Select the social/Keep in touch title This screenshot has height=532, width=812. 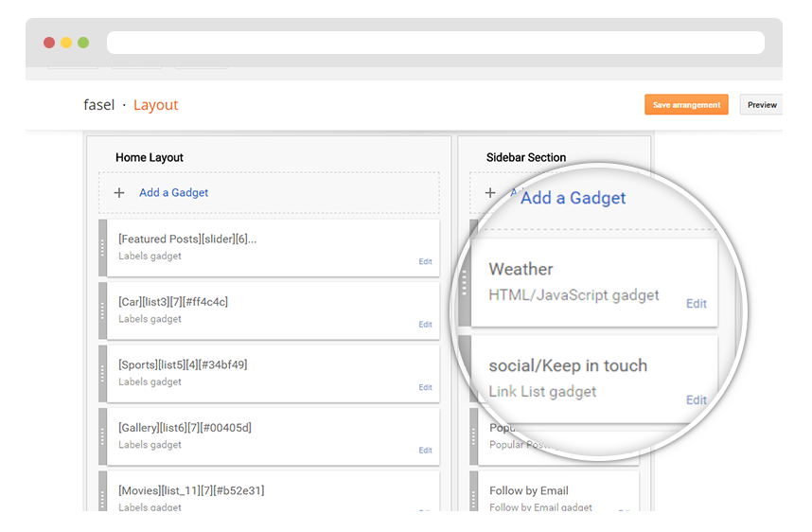tap(568, 365)
